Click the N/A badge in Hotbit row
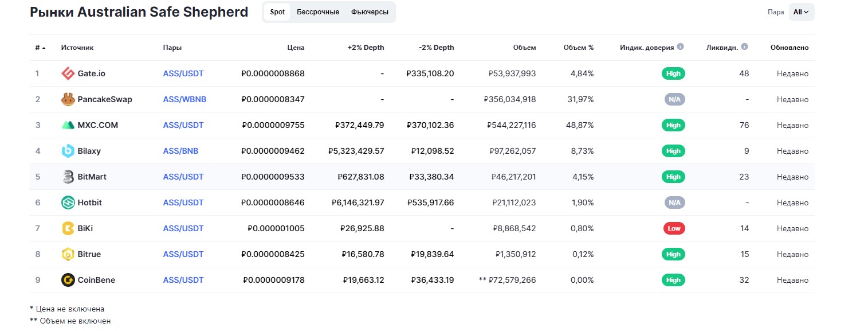The width and height of the screenshot is (868, 331). (x=674, y=203)
